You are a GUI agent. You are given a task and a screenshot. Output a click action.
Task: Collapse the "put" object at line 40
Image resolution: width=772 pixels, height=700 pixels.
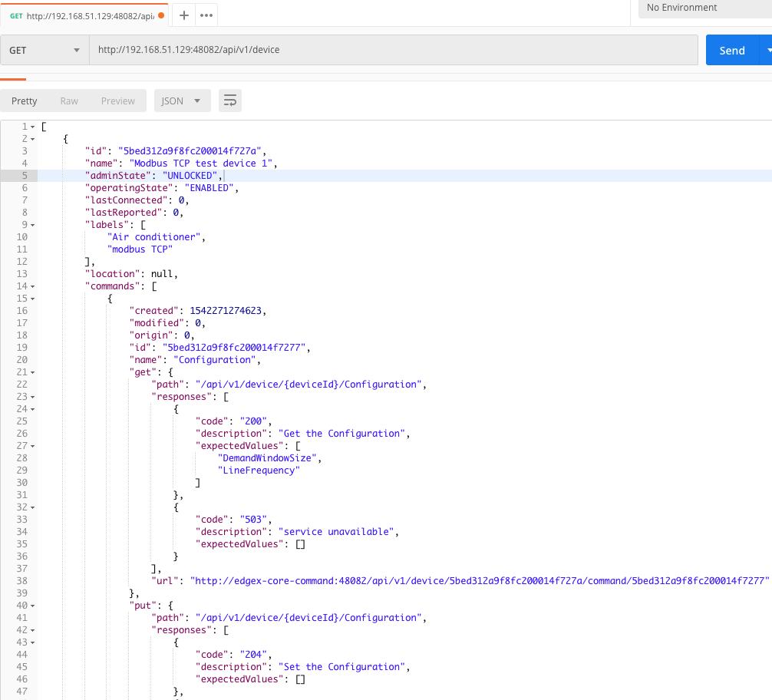pos(33,606)
